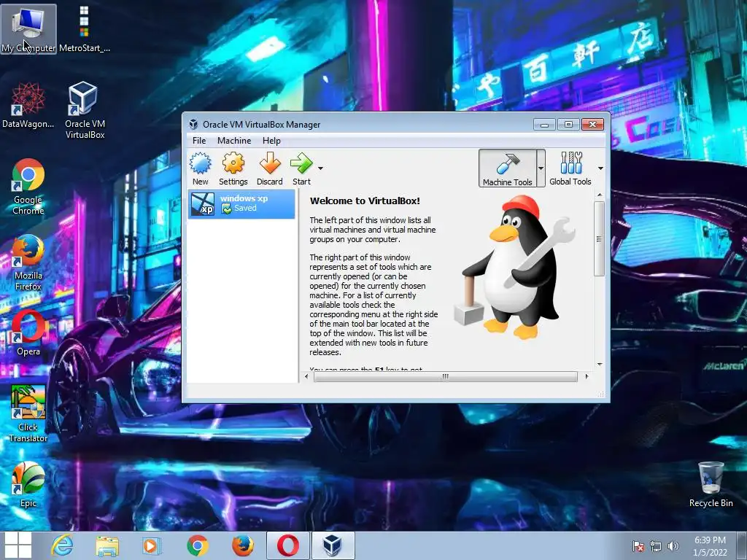Click the penguin mascot image
This screenshot has height=560, width=747.
click(x=515, y=268)
